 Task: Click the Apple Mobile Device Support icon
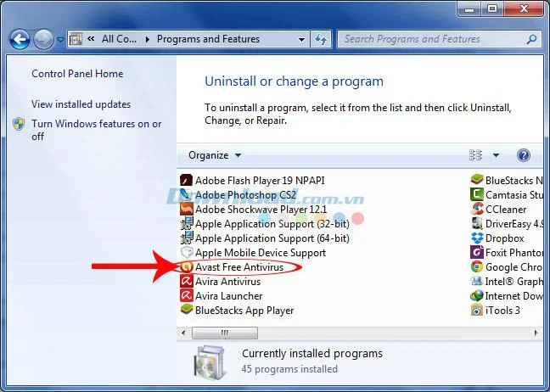point(186,252)
